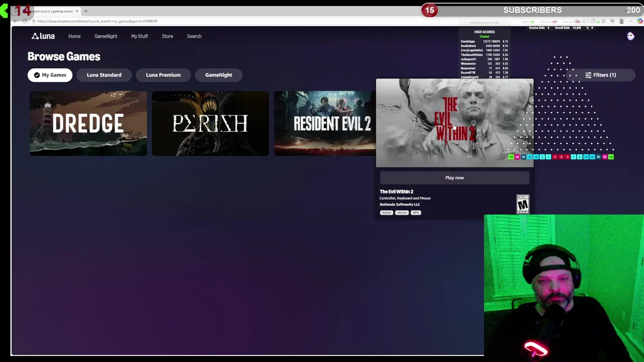Click Play now for The Evil Within 2
The image size is (644, 362).
[454, 177]
